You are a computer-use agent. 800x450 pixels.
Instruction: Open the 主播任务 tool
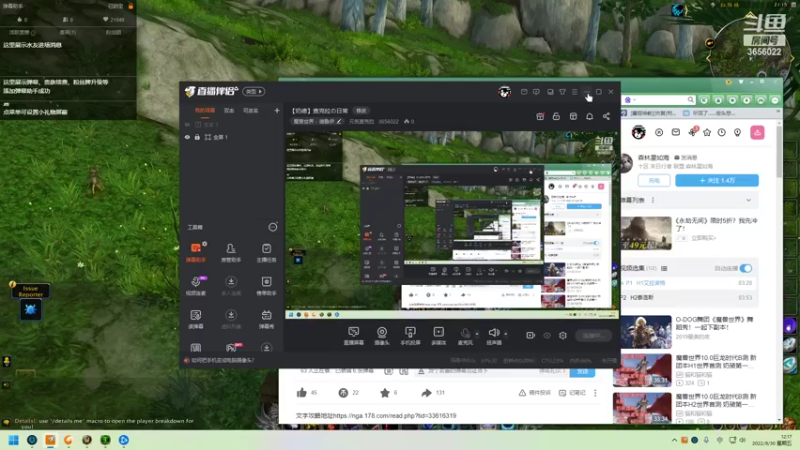tap(266, 252)
